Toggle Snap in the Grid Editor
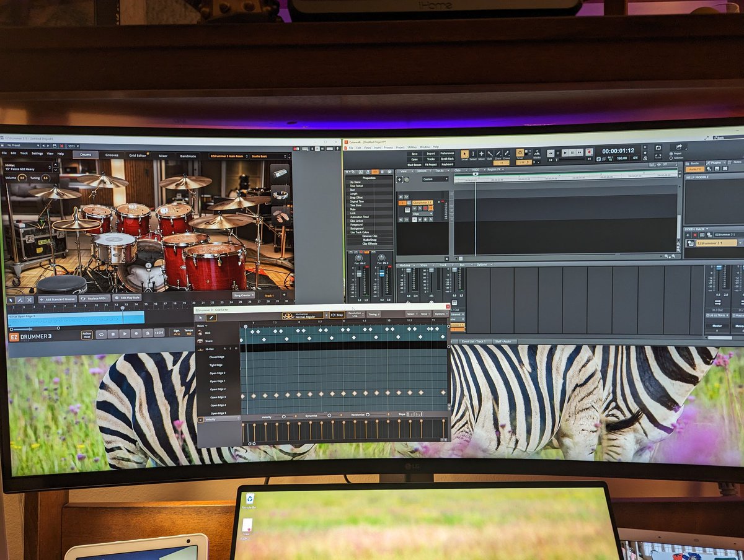This screenshot has height=560, width=744. point(337,315)
